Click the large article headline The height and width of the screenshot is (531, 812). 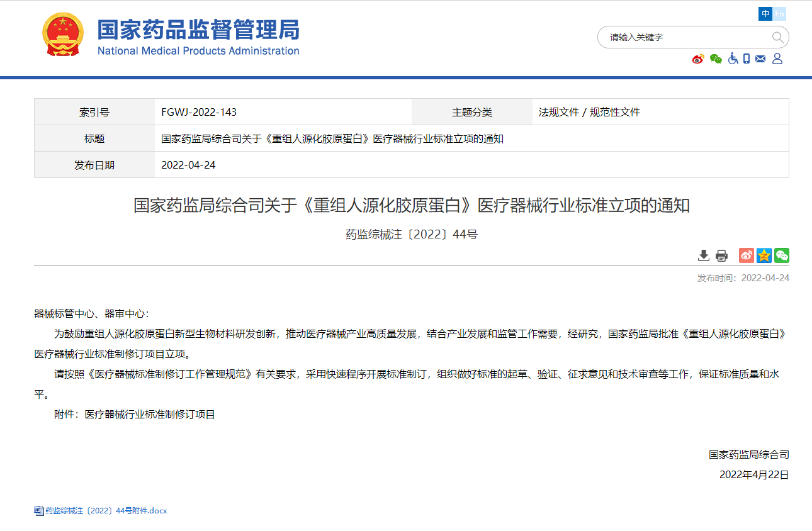coord(412,205)
